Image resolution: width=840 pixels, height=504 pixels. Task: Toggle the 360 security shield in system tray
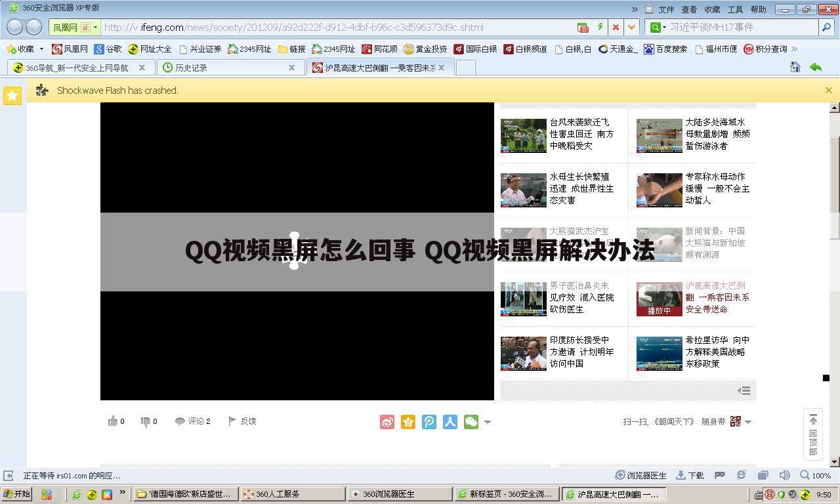click(781, 494)
